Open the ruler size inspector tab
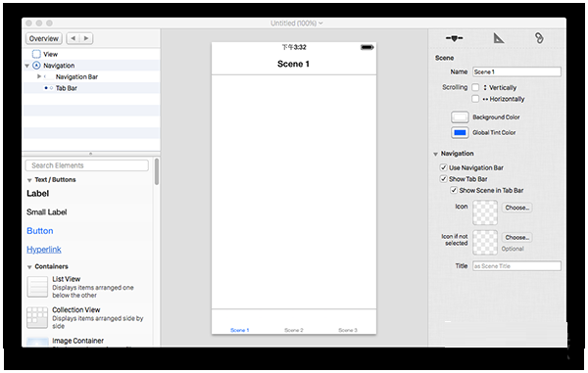 (499, 38)
